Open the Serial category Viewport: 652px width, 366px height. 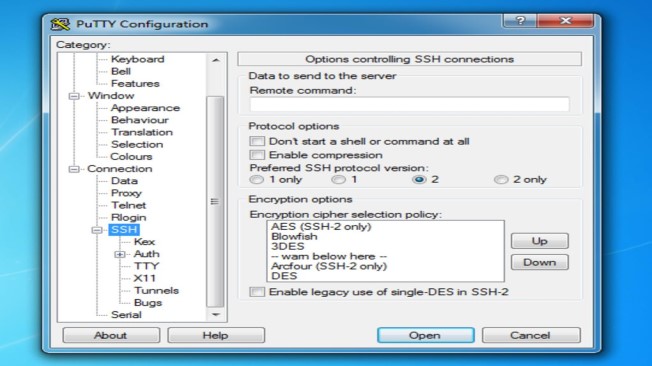tap(126, 315)
